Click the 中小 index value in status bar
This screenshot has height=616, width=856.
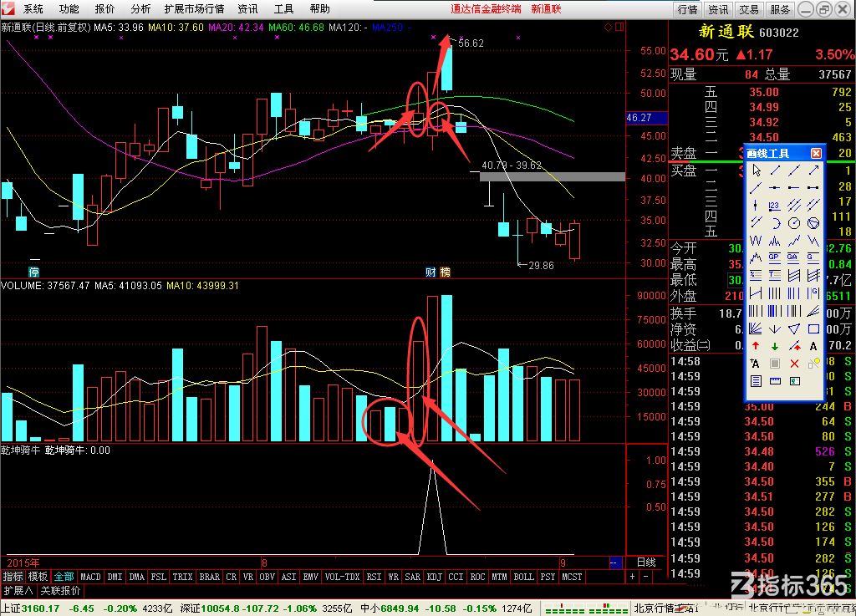click(x=400, y=608)
